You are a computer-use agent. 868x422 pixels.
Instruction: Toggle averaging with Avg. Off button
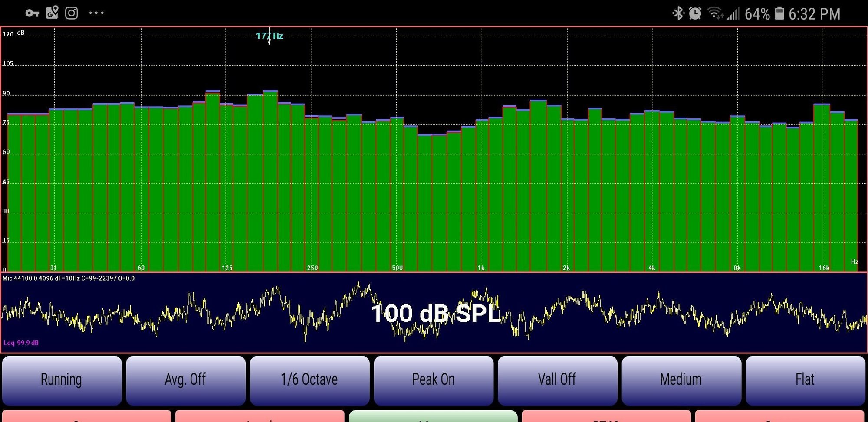pyautogui.click(x=186, y=380)
